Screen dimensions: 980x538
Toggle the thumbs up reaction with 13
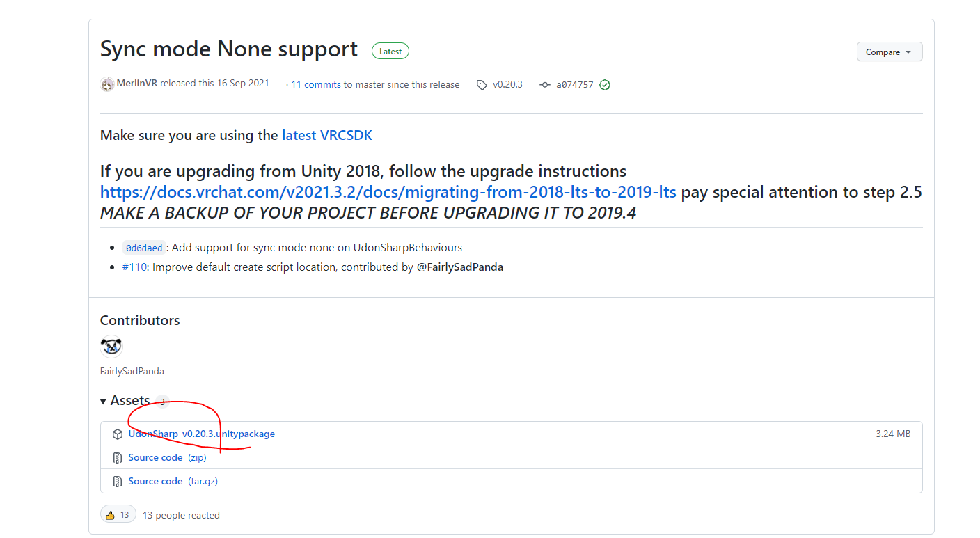pyautogui.click(x=118, y=515)
